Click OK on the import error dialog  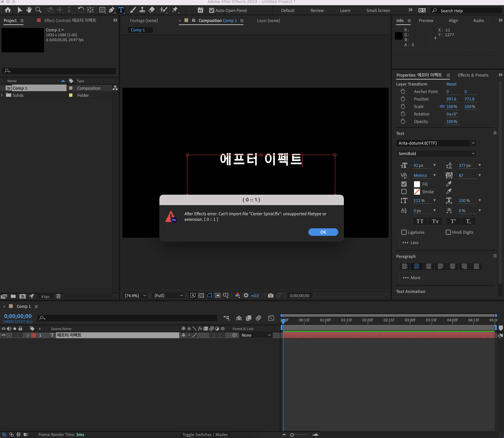tap(323, 232)
